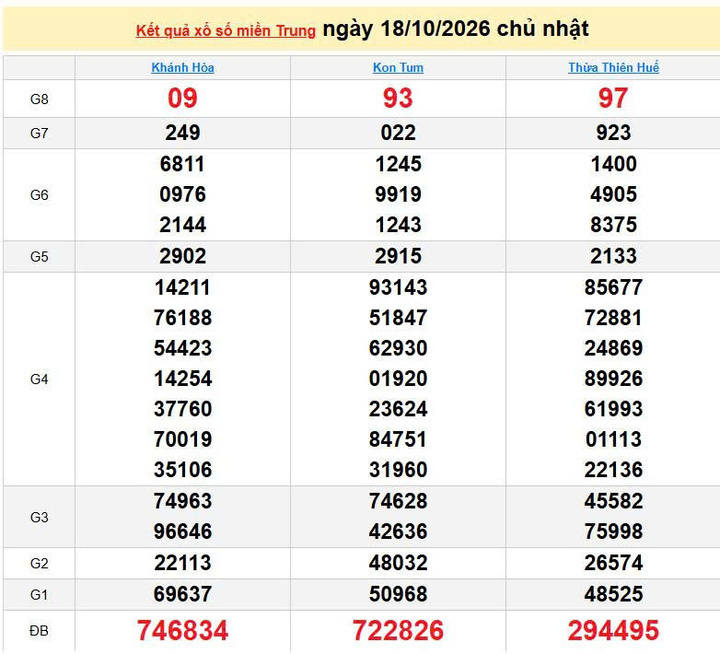The height and width of the screenshot is (654, 720).
Task: Click the G4 number 14211
Action: [183, 288]
